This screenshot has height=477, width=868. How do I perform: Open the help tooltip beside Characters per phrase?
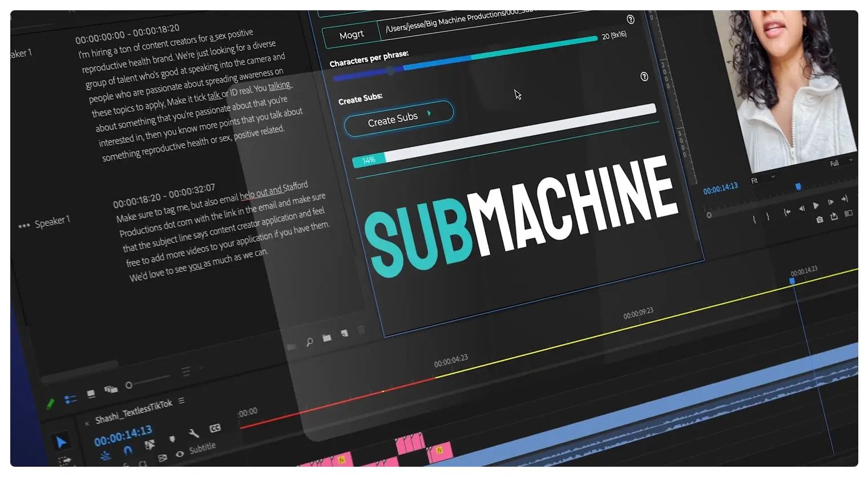pos(644,76)
